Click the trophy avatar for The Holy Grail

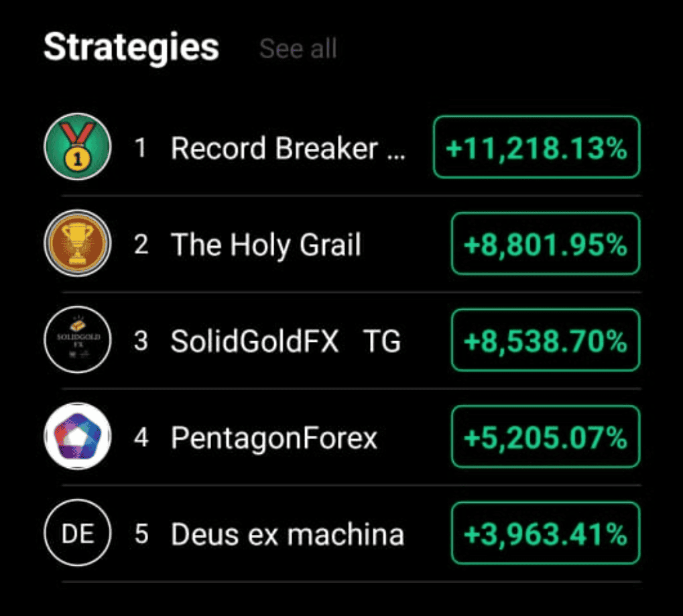[77, 244]
